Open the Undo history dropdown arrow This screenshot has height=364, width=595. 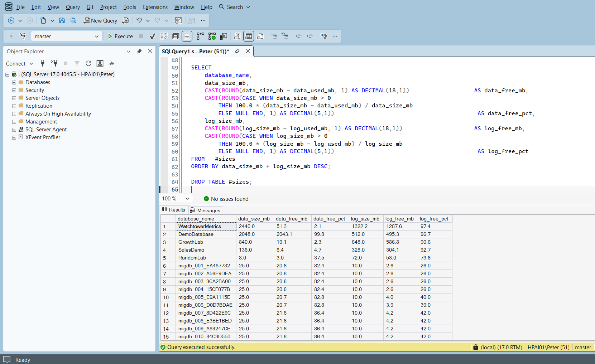coord(148,20)
